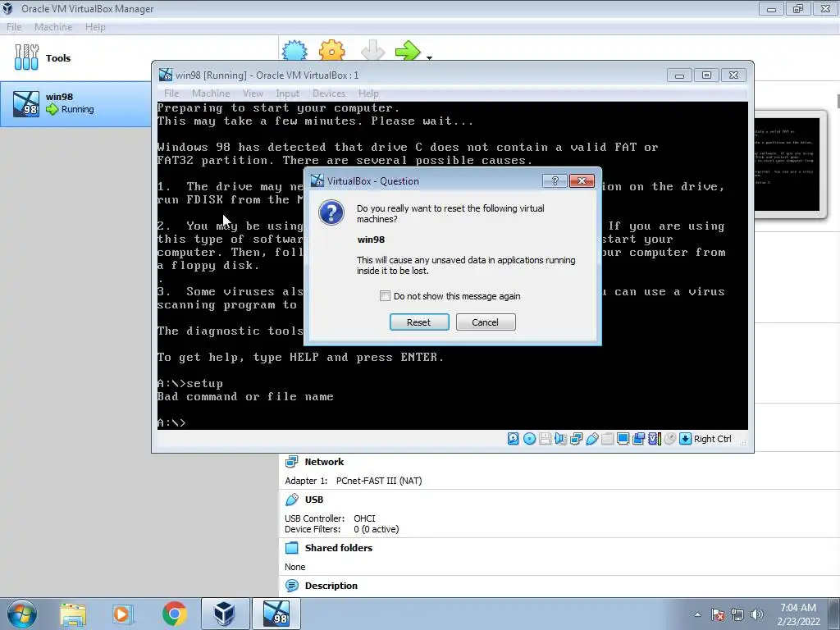Viewport: 840px width, 630px height.
Task: Open the Windows Start orb
Action: click(x=22, y=614)
